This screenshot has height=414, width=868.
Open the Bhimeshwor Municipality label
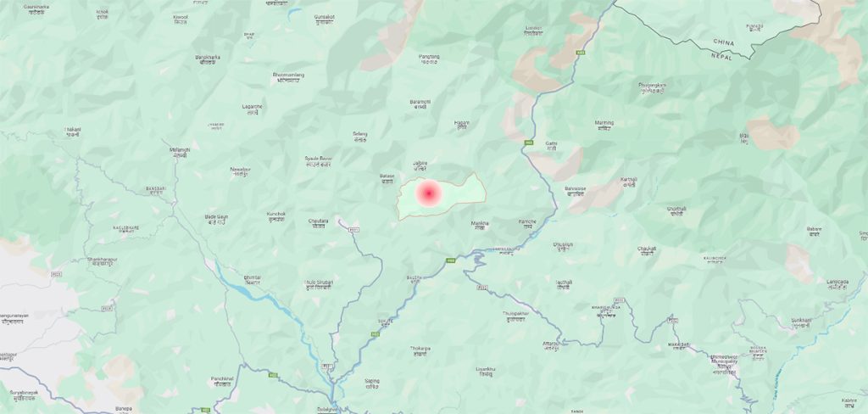[x=724, y=365]
